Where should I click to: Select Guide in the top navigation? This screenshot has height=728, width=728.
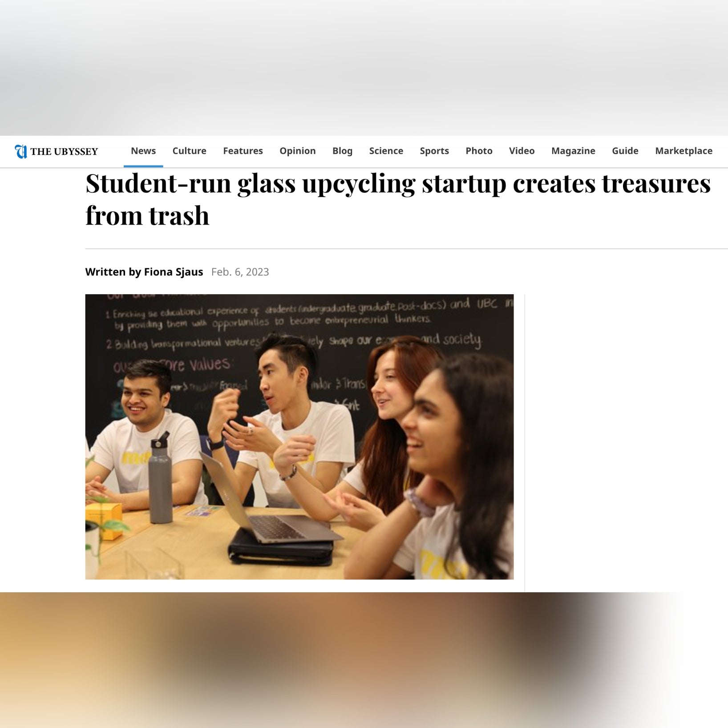coord(625,151)
